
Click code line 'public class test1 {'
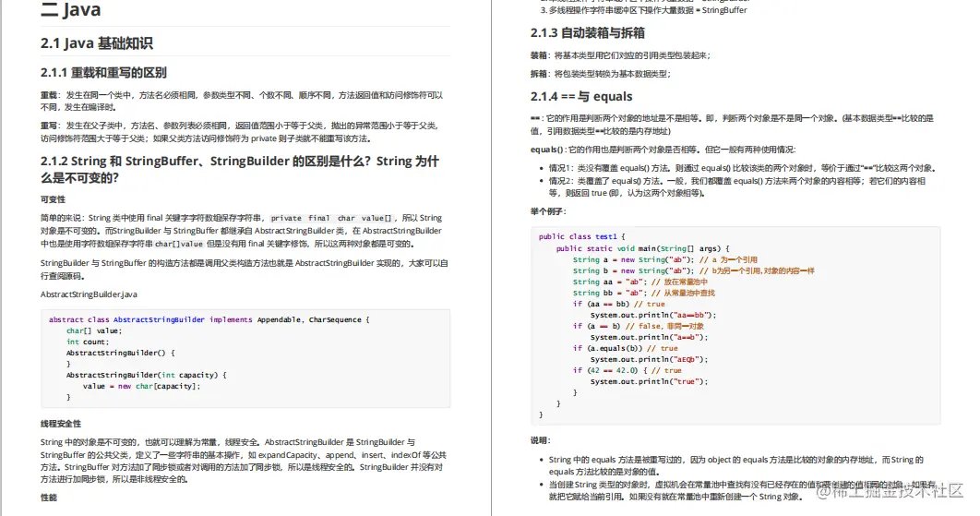point(582,236)
